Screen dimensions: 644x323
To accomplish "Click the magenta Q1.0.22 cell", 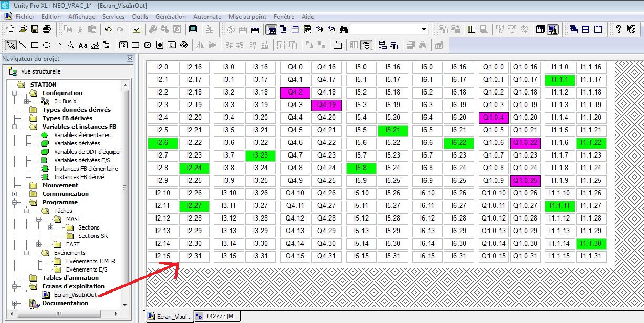I will (525, 143).
